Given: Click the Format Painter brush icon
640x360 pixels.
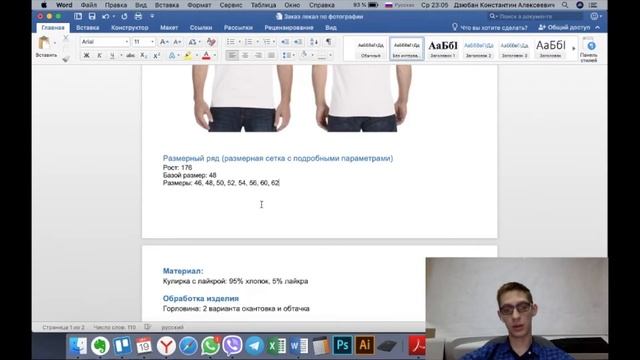Looking at the screenshot, I should [66, 59].
